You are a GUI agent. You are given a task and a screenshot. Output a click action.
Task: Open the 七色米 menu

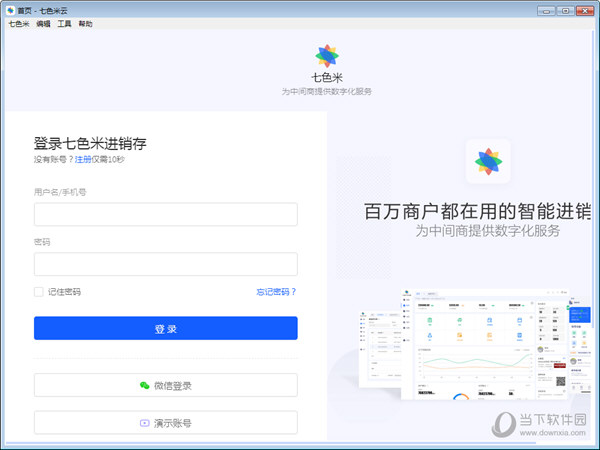(19, 24)
